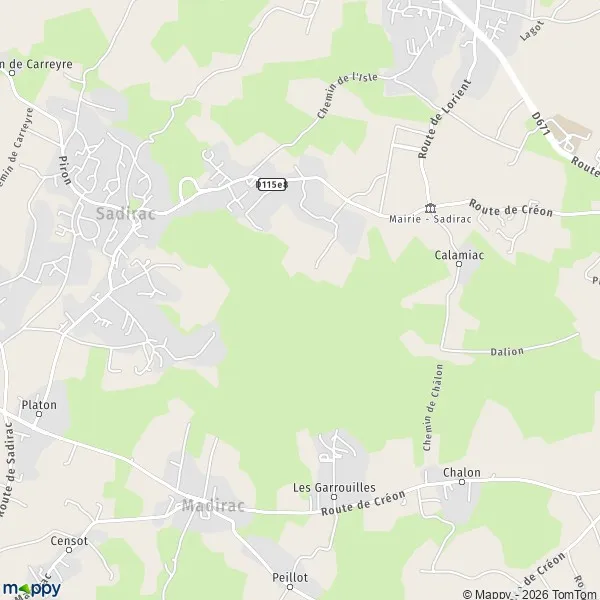Click the Route de Sadirac label
Viewport: 600px width, 600px height.
(8, 470)
